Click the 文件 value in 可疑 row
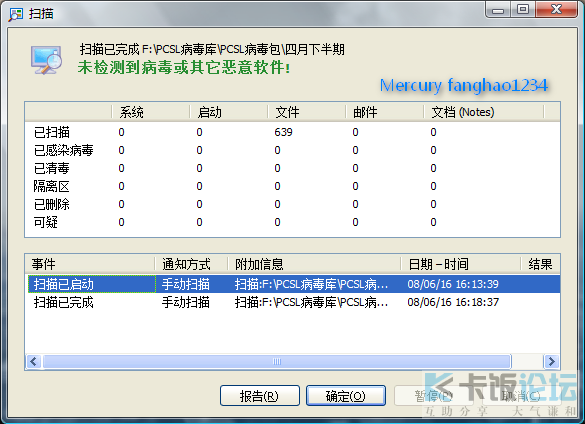Screen dimensions: 585x424 (277, 222)
